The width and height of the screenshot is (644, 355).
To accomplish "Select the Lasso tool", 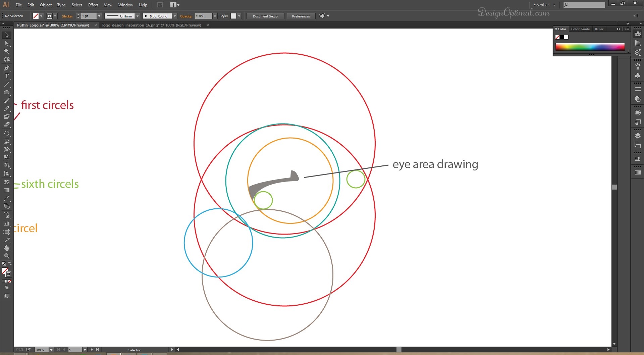I will coord(6,59).
